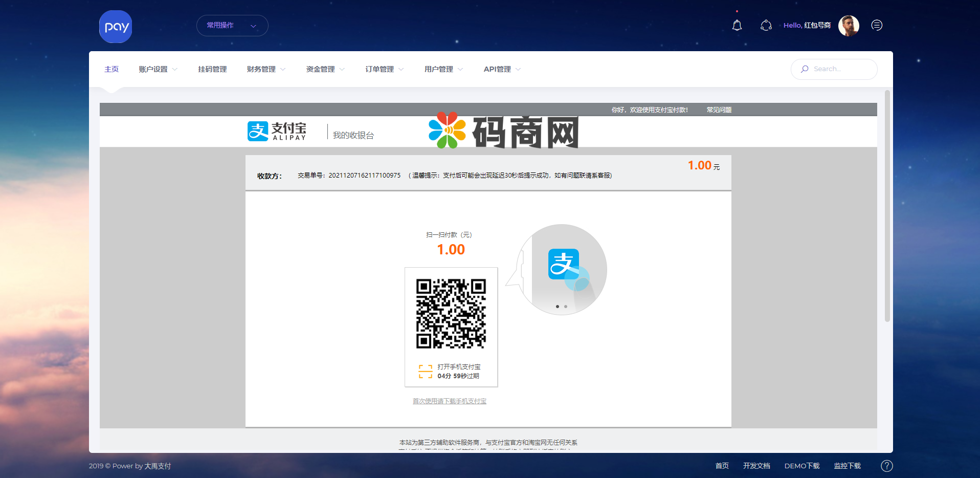Click the Alipay app icon in circular illustration
The image size is (980, 478).
point(563,264)
